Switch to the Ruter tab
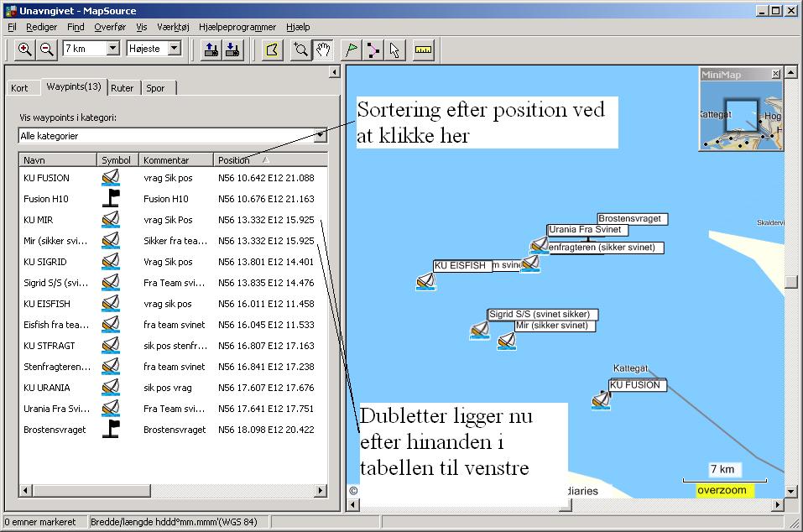 (122, 88)
